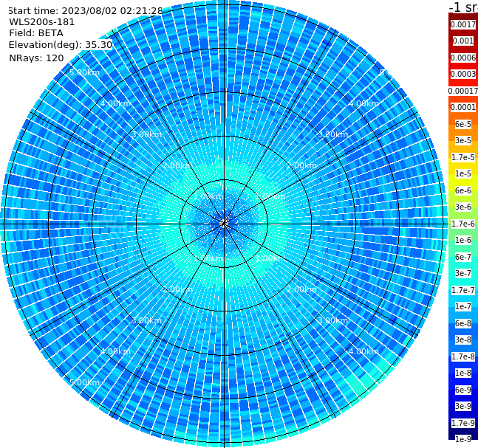Click the 1.7e-5 colorbar value
Viewport: 478px width, 448px height.
click(x=463, y=157)
